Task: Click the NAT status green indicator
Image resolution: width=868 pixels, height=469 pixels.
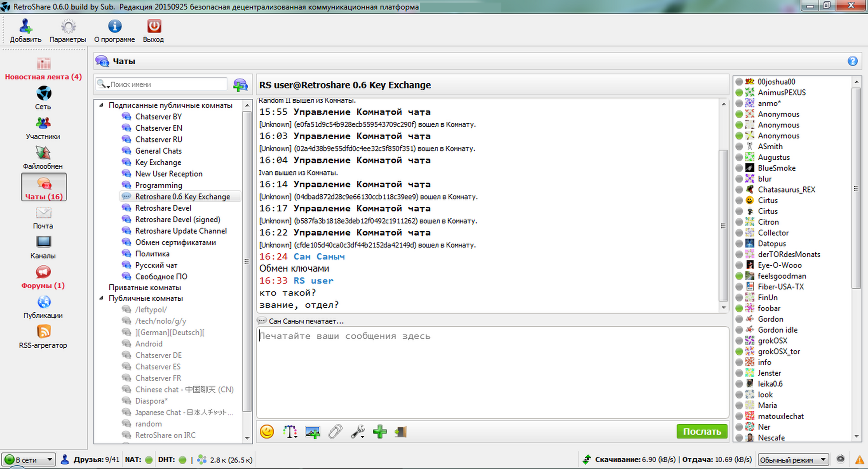Action: (x=149, y=460)
